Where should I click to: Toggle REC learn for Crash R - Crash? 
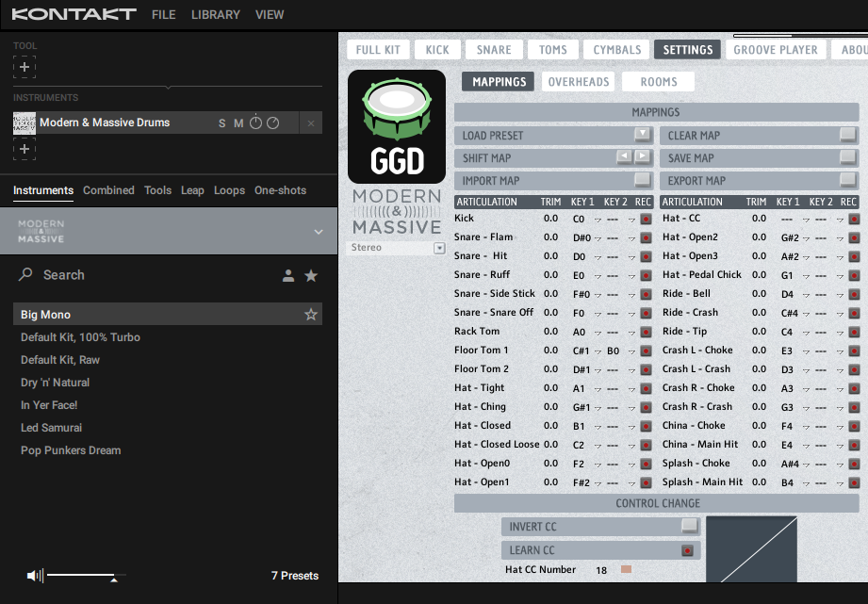[854, 407]
